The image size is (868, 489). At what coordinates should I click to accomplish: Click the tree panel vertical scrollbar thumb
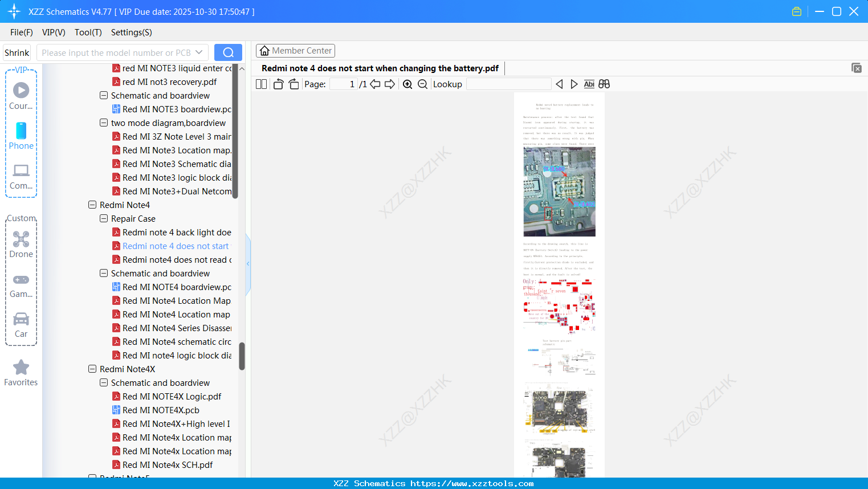[x=242, y=356]
